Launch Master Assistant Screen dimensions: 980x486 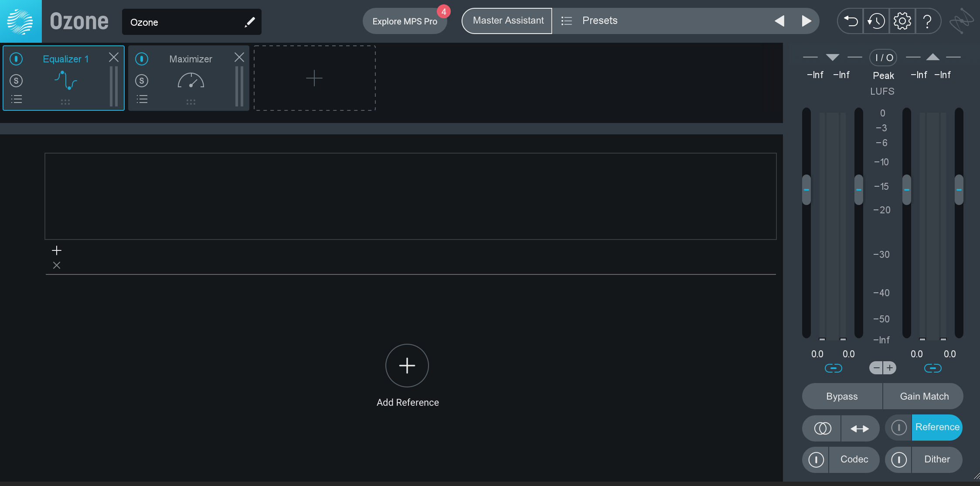click(x=508, y=21)
